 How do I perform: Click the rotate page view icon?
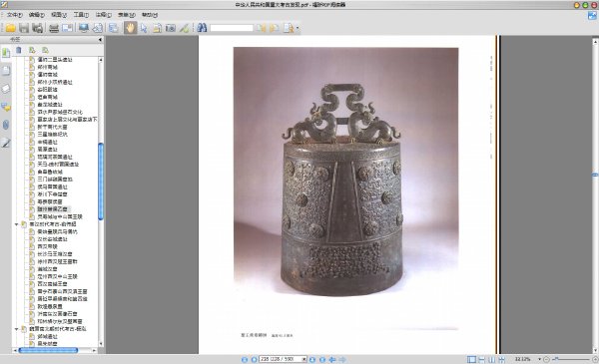(98, 28)
